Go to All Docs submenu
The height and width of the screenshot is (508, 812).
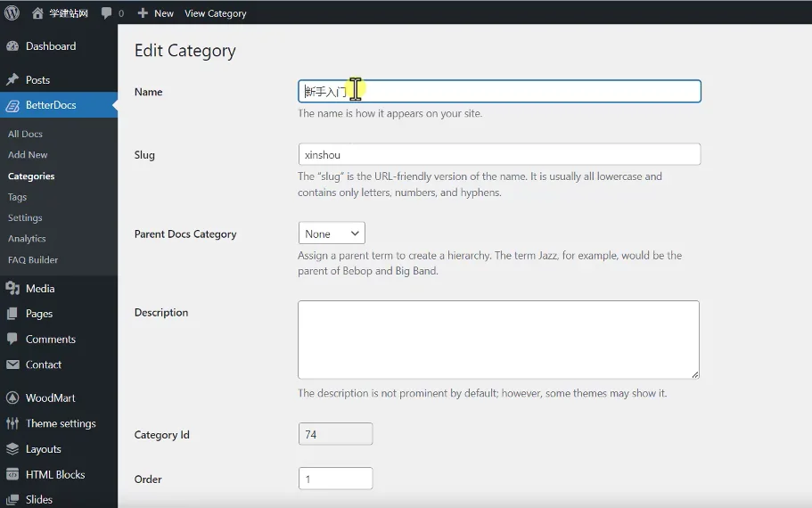(x=25, y=134)
